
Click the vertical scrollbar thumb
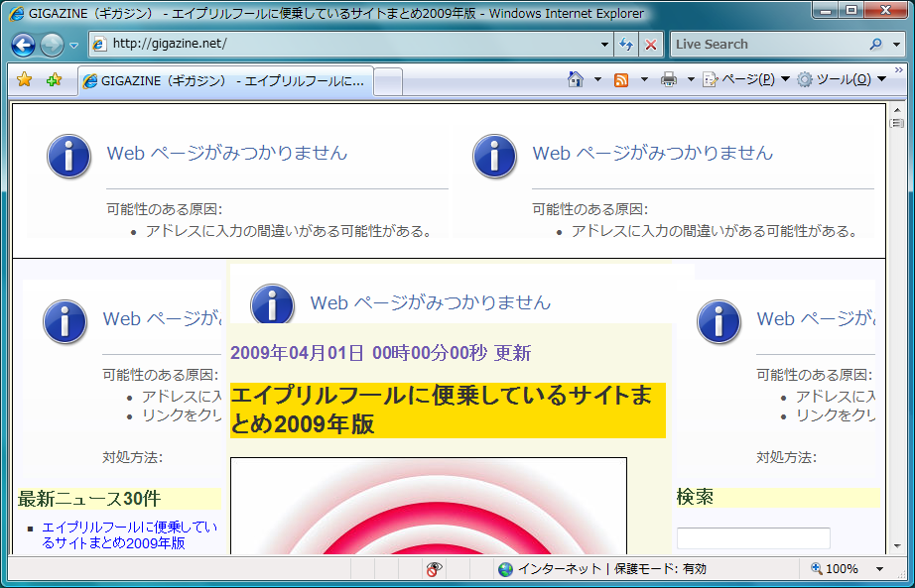coord(897,123)
